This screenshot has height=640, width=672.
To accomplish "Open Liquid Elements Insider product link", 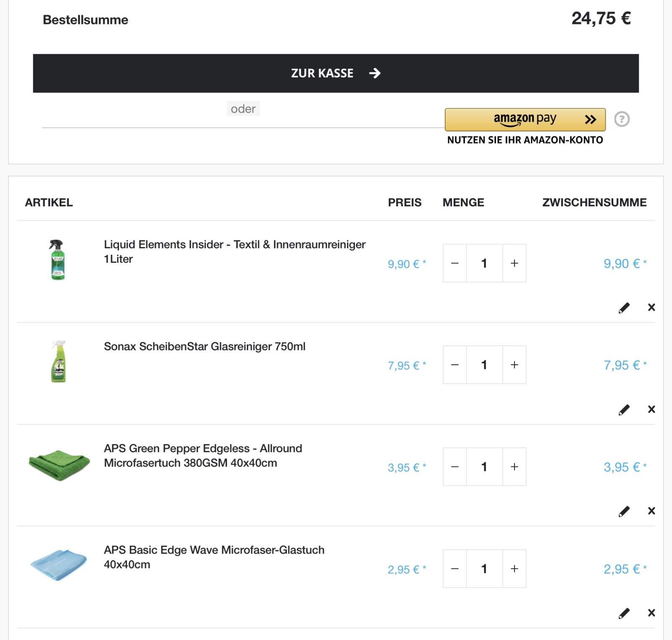I will pos(234,252).
